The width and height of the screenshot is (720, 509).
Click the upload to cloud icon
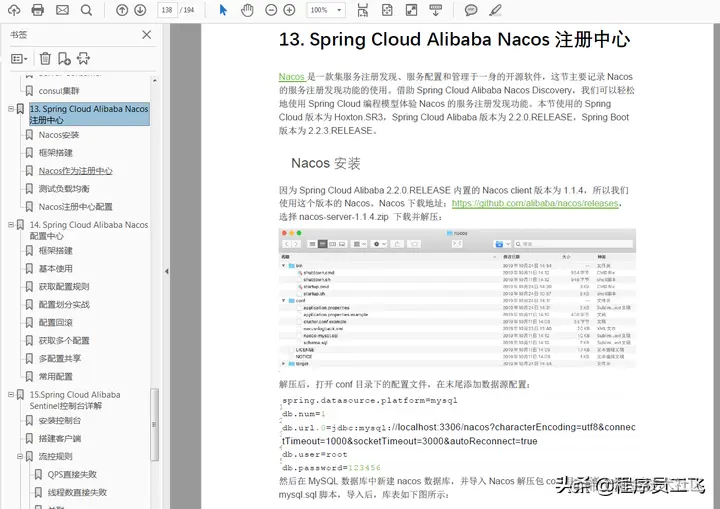(x=14, y=10)
